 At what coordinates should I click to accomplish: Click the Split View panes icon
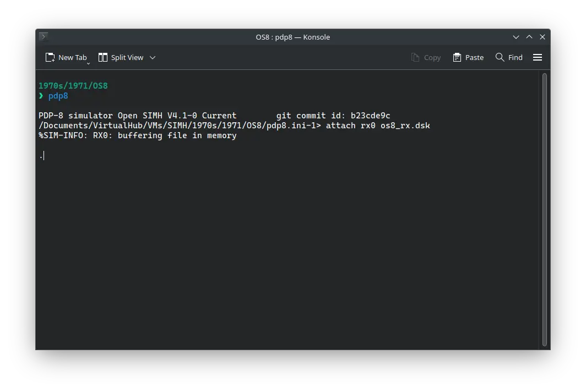coord(102,57)
